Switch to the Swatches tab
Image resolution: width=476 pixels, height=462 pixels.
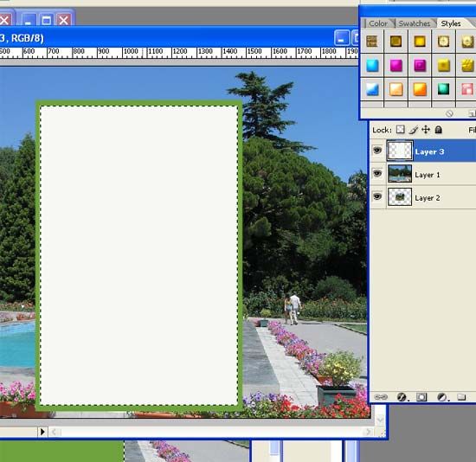pyautogui.click(x=414, y=23)
